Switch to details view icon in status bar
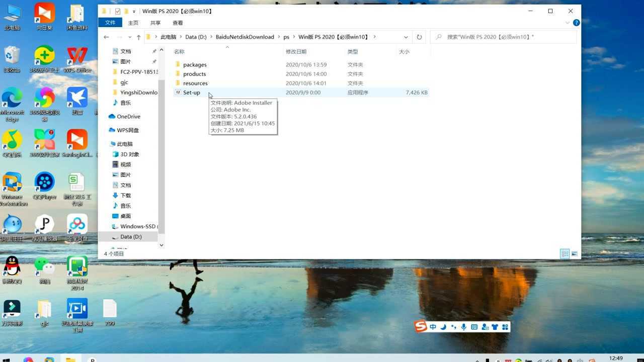The width and height of the screenshot is (644, 362). (565, 253)
